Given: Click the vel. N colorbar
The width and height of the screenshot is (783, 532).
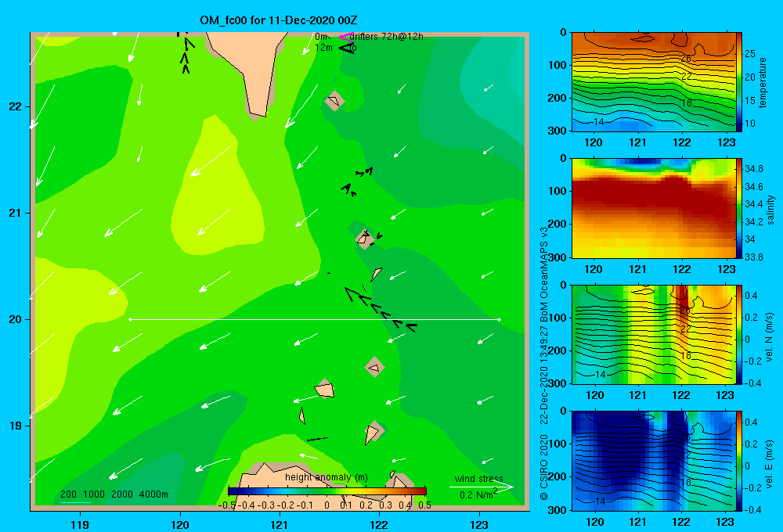Looking at the screenshot, I should (x=739, y=334).
